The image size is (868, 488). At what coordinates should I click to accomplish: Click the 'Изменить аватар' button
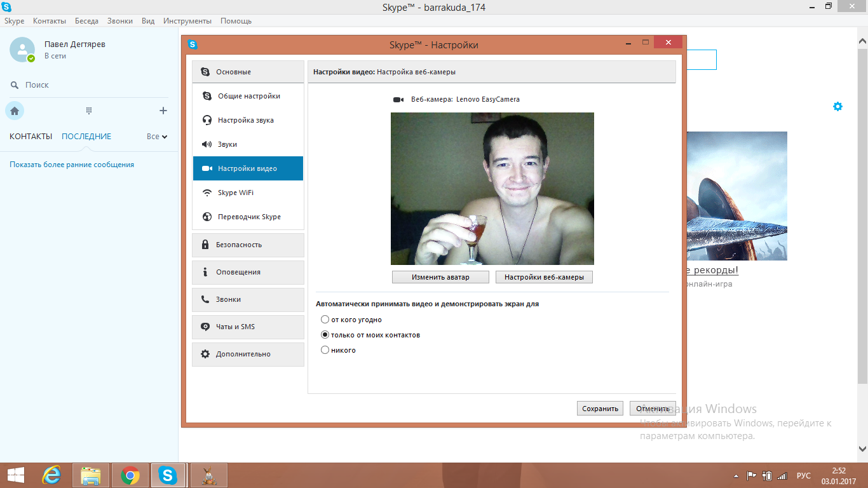click(x=440, y=277)
